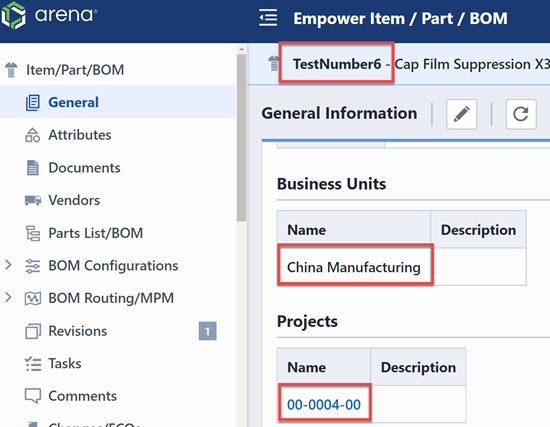This screenshot has width=550, height=427.
Task: Collapse the sidebar with the menu toggle icon
Action: point(268,18)
